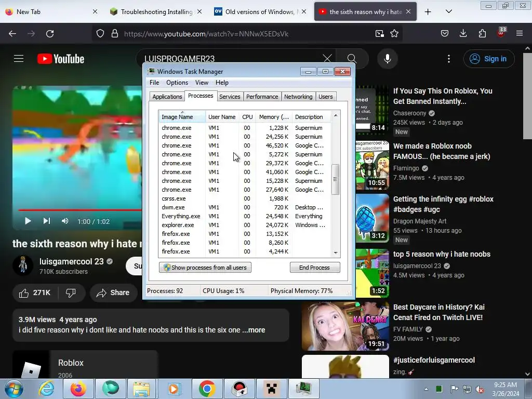Share the video

(x=113, y=293)
